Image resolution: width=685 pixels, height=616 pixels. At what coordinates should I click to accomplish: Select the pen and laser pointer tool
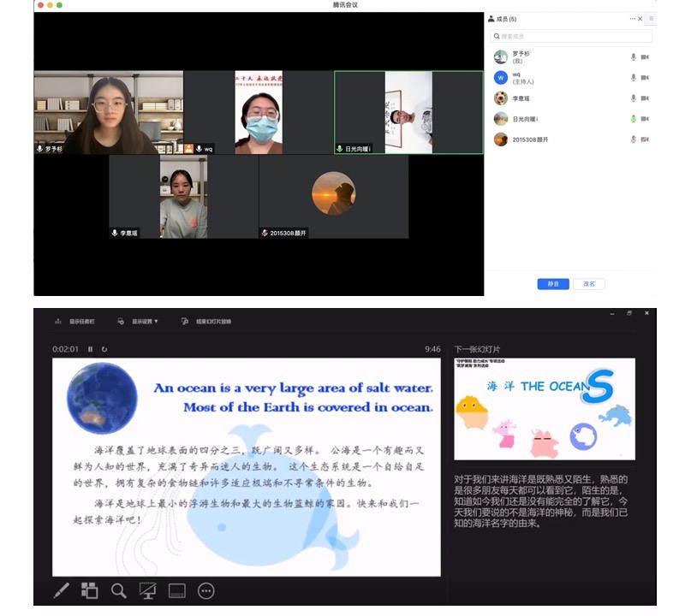(x=61, y=590)
